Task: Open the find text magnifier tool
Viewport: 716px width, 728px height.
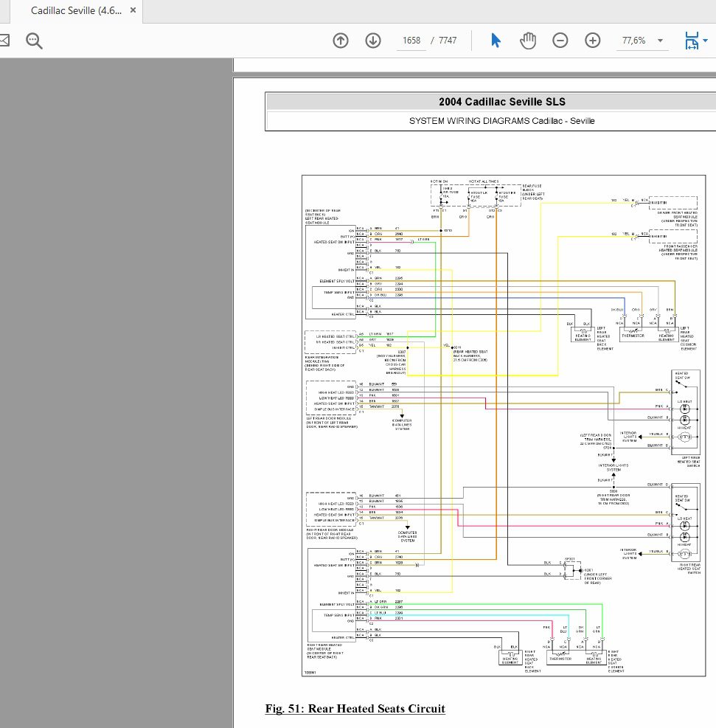Action: click(35, 41)
